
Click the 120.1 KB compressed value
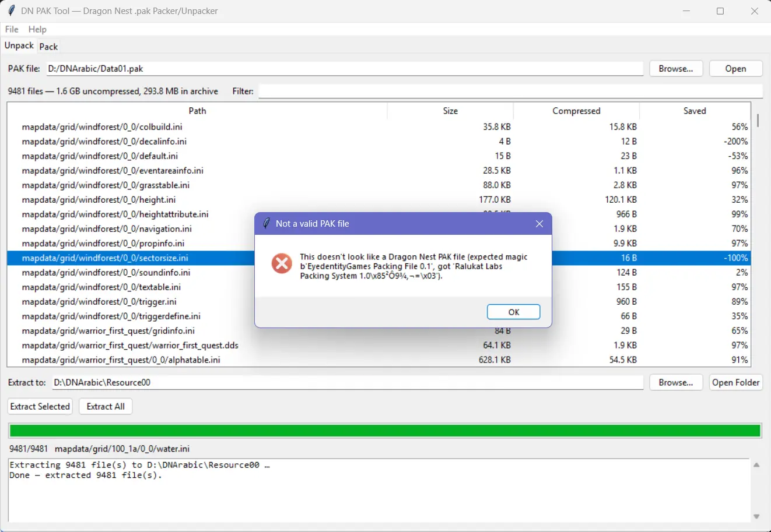click(621, 199)
